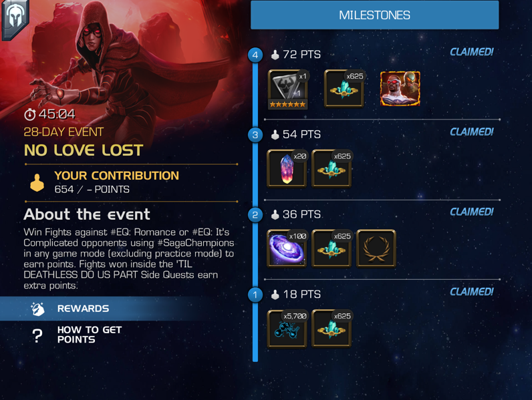Select milestone marker number 3
The height and width of the screenshot is (400, 532).
(x=255, y=135)
